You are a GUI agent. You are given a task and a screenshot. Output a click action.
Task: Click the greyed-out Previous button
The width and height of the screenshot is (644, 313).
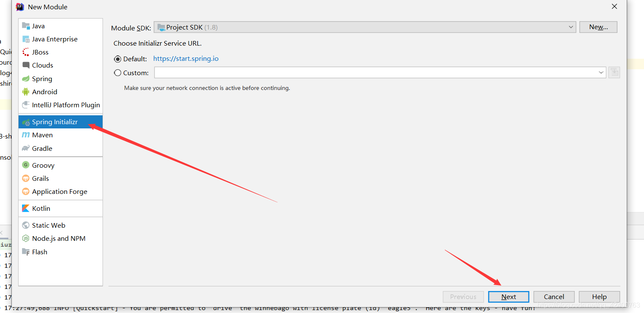[x=463, y=297]
